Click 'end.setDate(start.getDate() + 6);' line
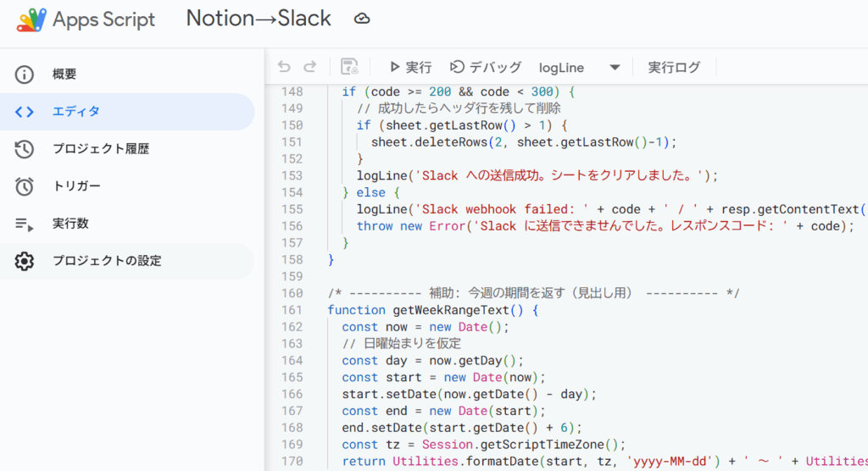 pos(462,428)
